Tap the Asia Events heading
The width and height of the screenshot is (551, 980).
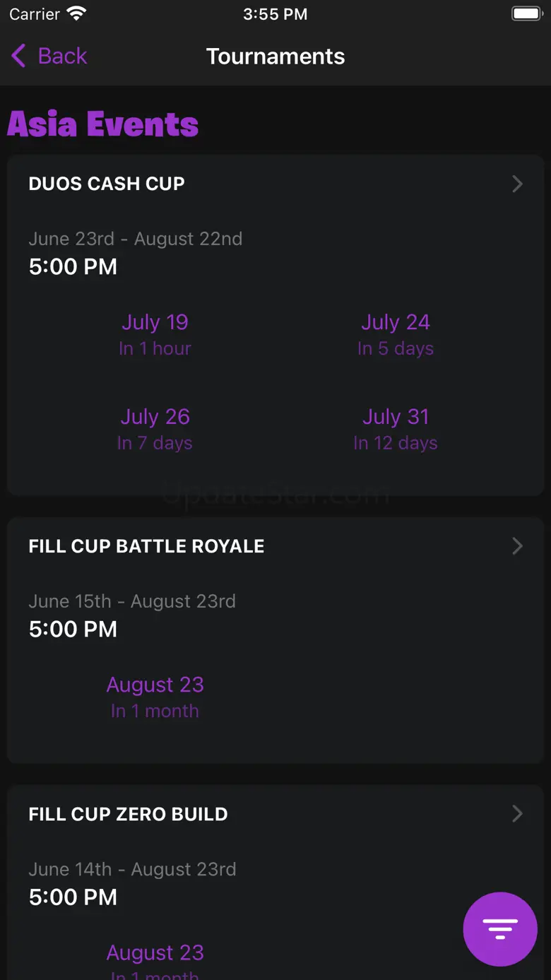[102, 124]
